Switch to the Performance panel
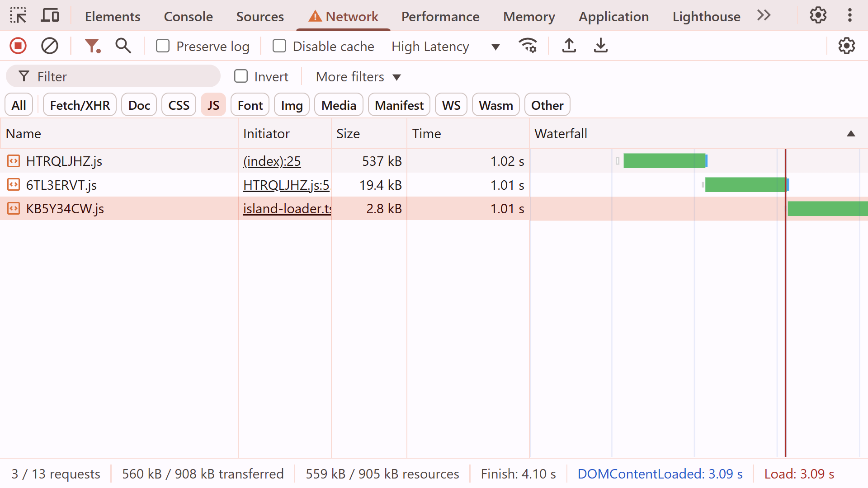Image resolution: width=868 pixels, height=488 pixels. click(x=440, y=16)
